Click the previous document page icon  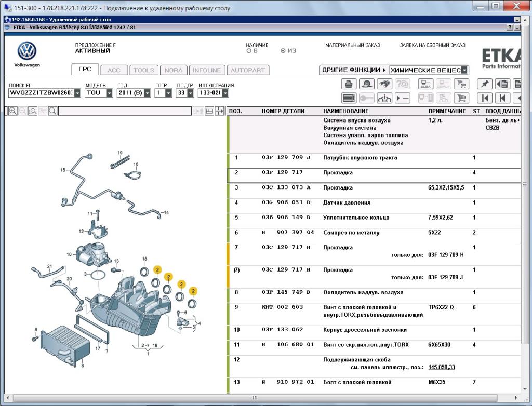[502, 84]
